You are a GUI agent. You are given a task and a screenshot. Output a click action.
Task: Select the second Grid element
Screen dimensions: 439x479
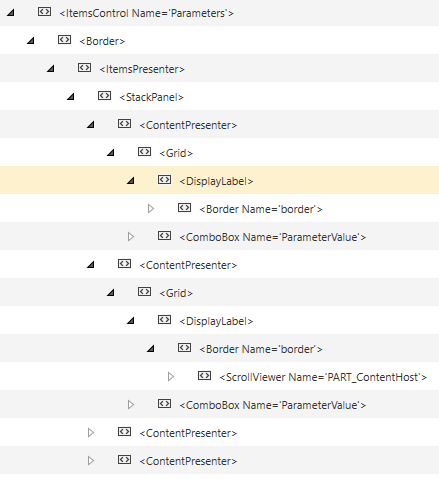coord(176,293)
